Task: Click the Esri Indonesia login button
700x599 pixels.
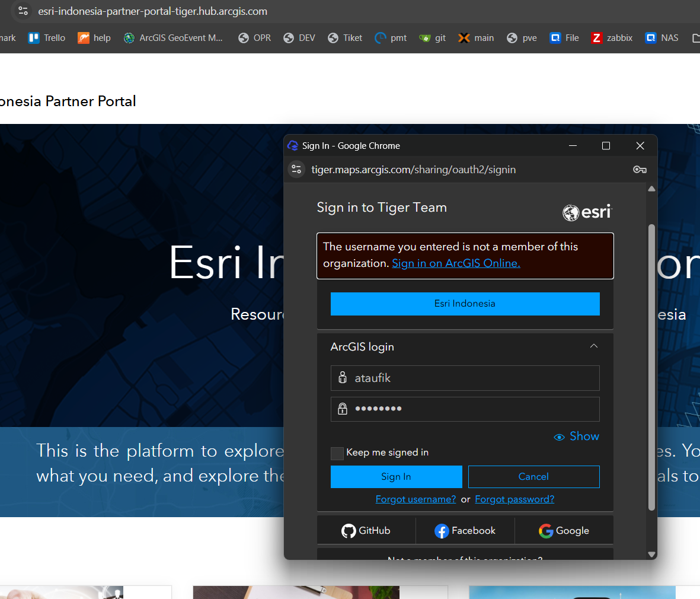Action: [x=465, y=304]
